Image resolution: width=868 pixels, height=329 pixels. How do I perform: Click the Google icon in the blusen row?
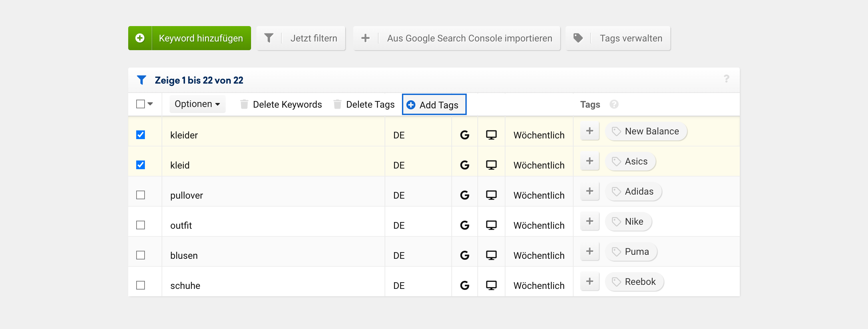coord(464,255)
